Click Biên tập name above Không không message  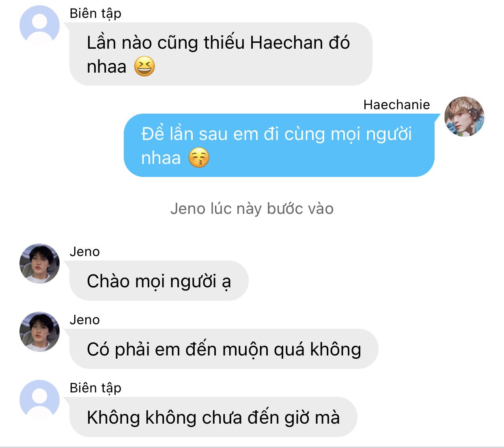pos(95,388)
